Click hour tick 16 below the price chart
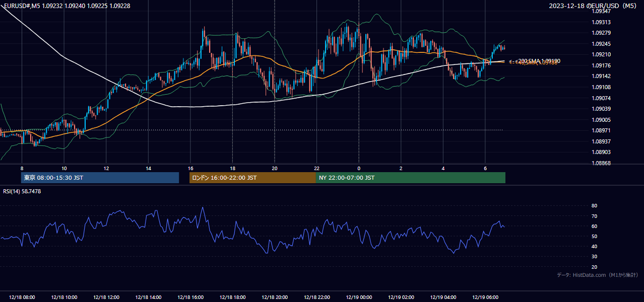 click(x=190, y=168)
